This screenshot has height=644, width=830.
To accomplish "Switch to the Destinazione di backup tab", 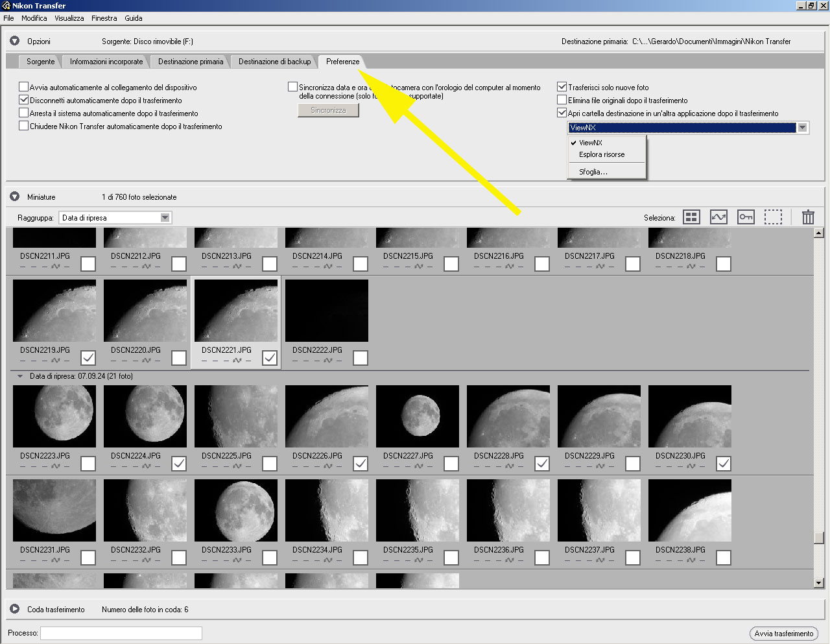I will [x=275, y=62].
